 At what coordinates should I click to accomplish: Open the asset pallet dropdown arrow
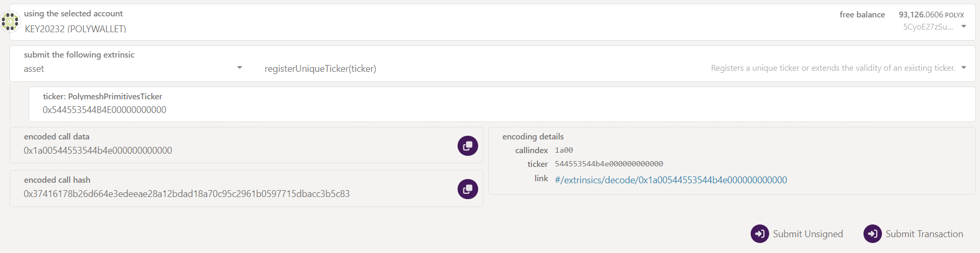tap(240, 68)
